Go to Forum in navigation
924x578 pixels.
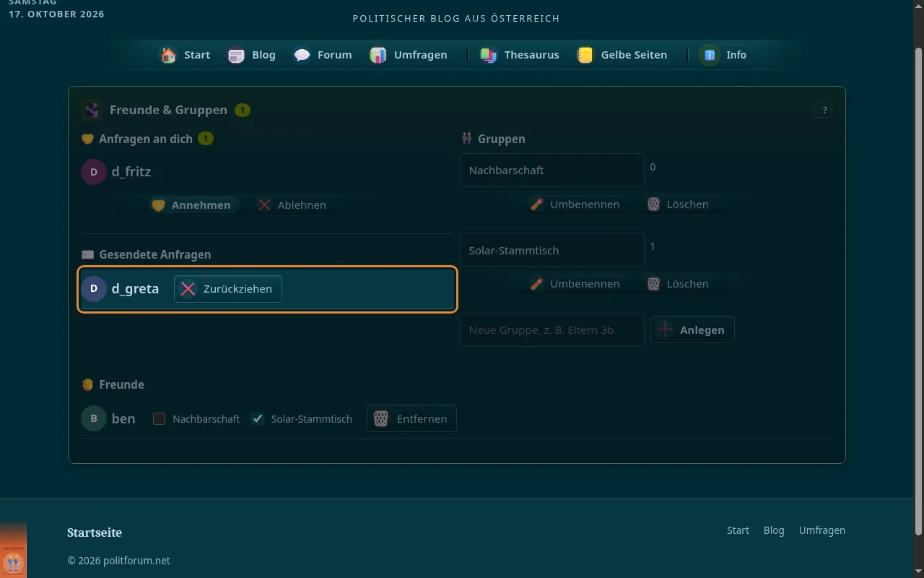coord(323,55)
